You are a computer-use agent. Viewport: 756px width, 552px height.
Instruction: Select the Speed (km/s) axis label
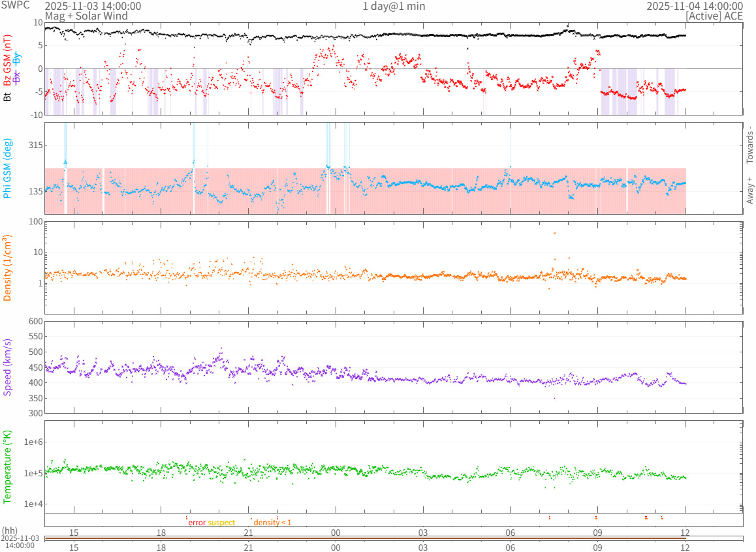tap(7, 367)
